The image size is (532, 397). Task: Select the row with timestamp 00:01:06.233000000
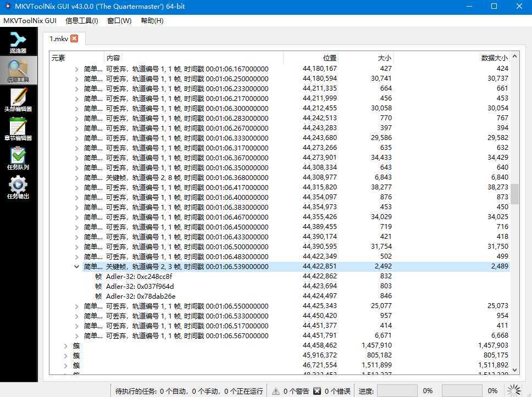(296, 89)
